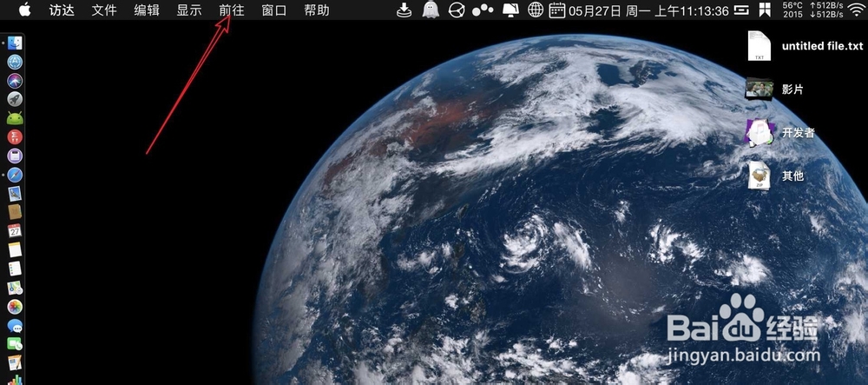868x385 pixels.
Task: Select the 影片 folder on desktop
Action: click(759, 89)
